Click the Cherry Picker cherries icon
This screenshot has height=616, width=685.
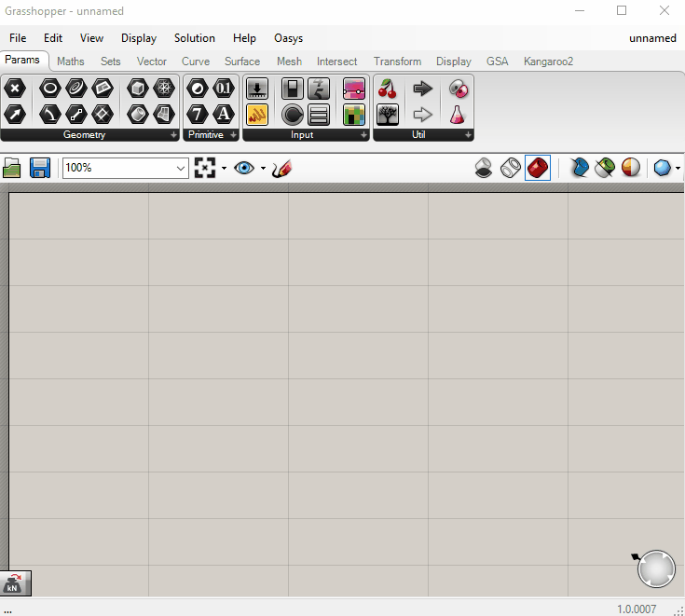click(x=388, y=89)
